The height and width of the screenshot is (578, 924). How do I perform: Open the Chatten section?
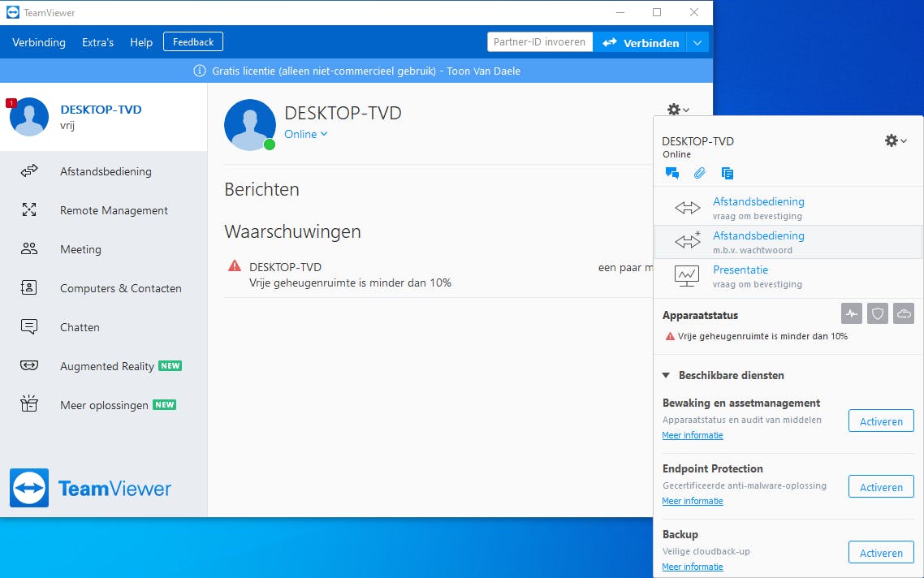103,327
